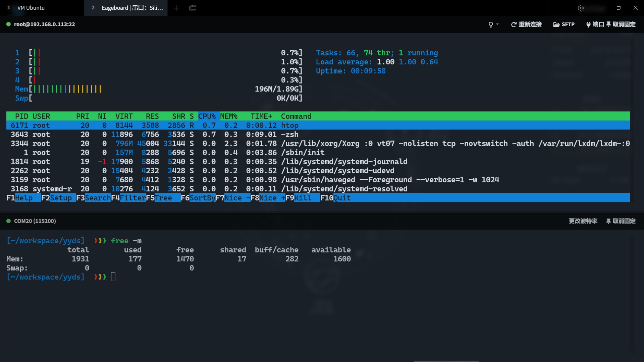Expand the lightbulb dropdown arrow
The image size is (644, 362).
497,24
